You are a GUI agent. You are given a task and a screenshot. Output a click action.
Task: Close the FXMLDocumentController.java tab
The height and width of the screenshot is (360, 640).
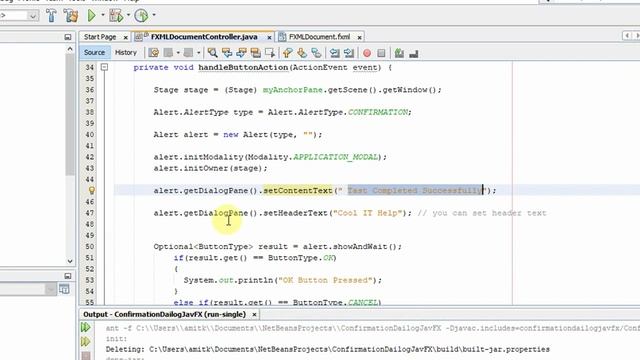point(269,38)
